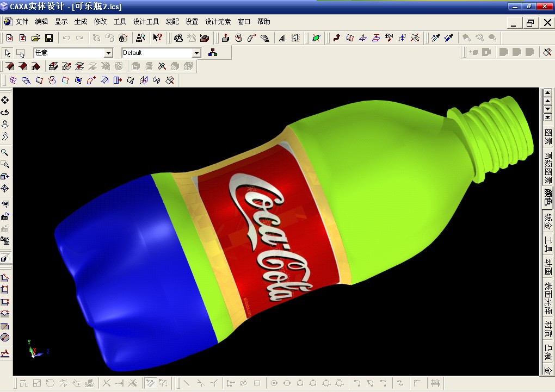The image size is (555, 392).
Task: Click the first blue surface tool icon
Action: point(13,80)
